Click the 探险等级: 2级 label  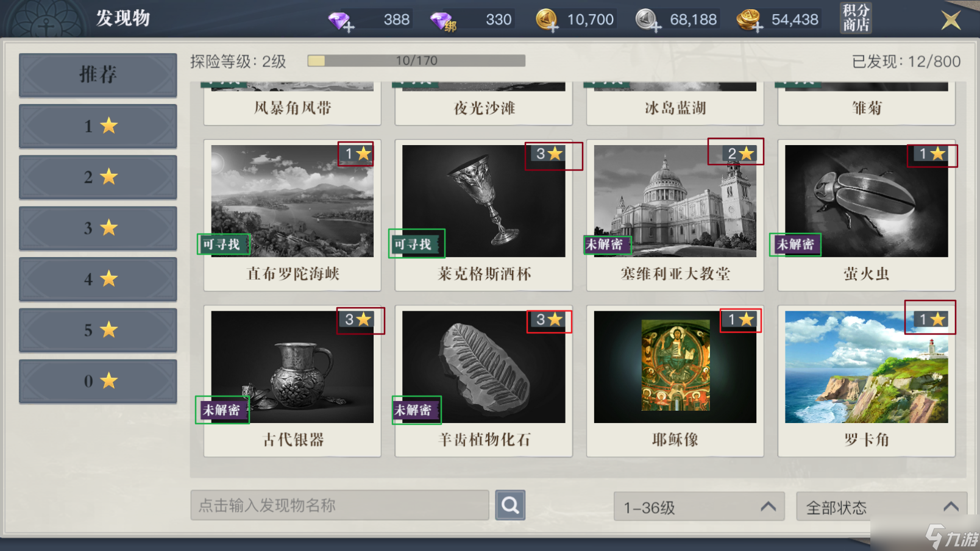coord(238,62)
